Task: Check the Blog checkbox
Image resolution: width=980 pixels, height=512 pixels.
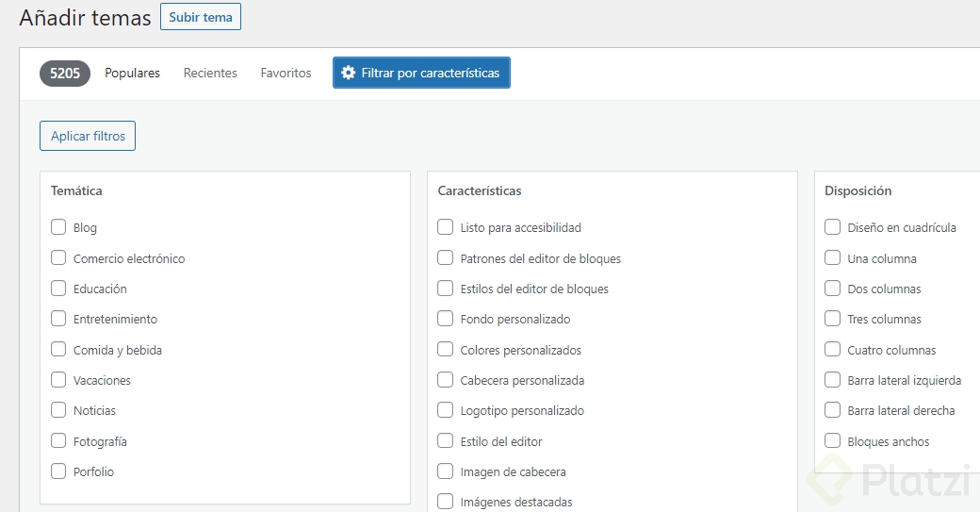Action: (58, 227)
